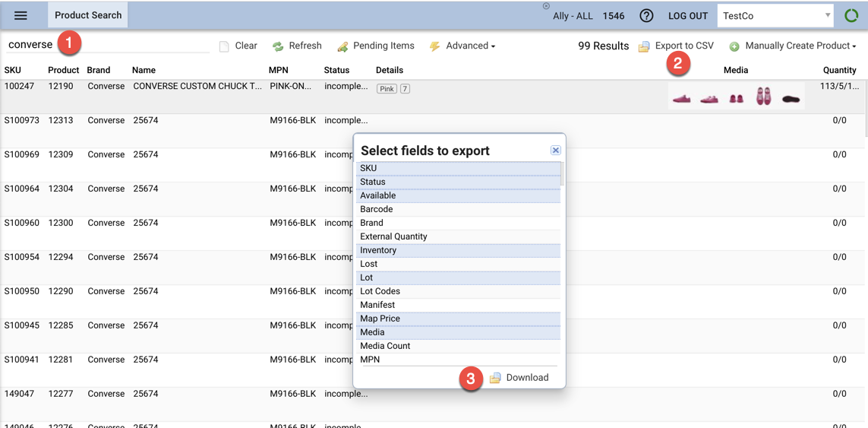The image size is (868, 428).
Task: Click the Download folder icon in dialog
Action: [x=495, y=378]
